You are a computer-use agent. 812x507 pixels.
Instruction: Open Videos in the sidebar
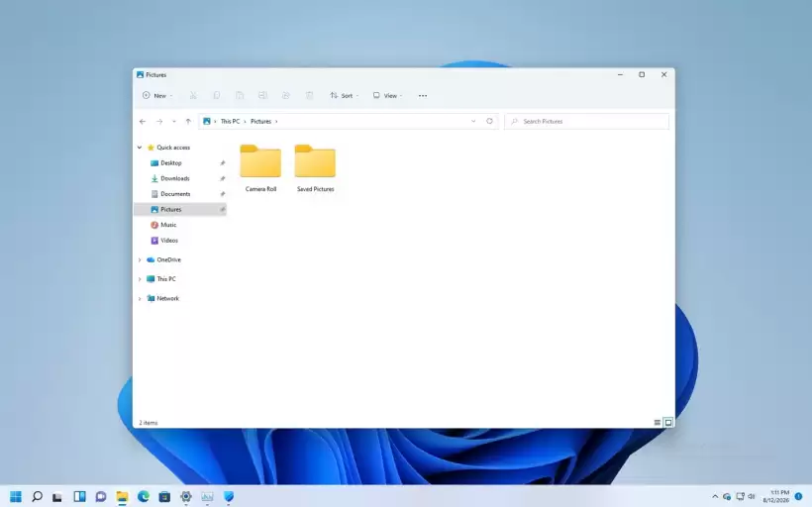[168, 241]
